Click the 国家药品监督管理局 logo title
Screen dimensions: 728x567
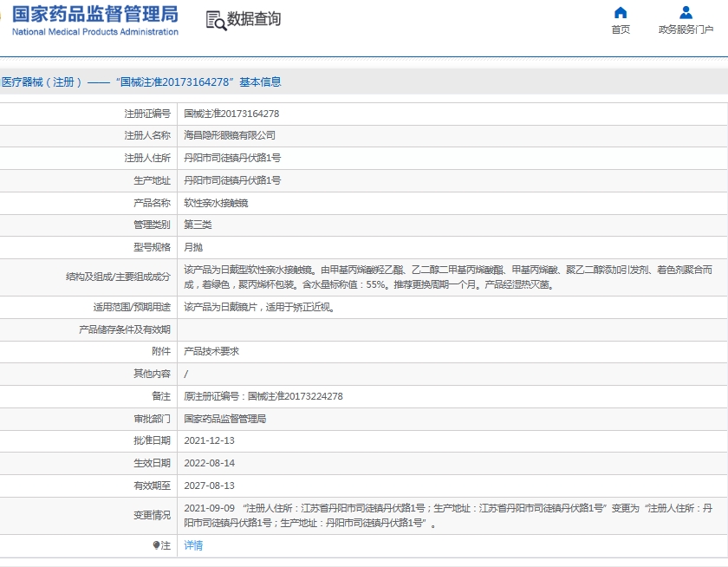[95, 14]
